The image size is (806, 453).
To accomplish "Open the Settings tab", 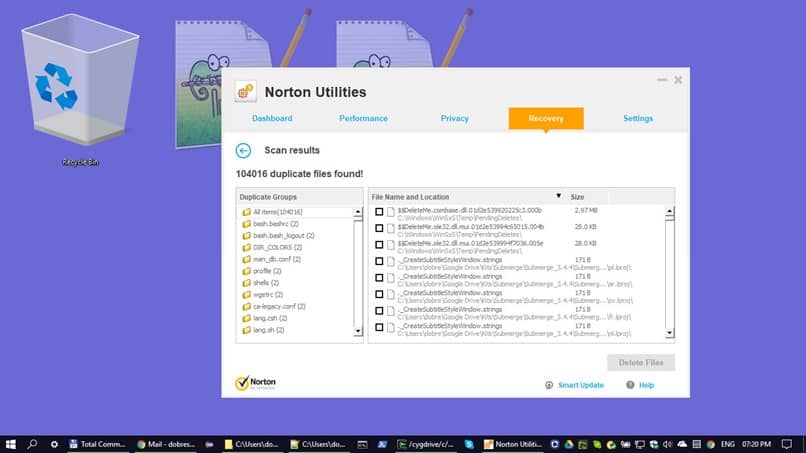I will pyautogui.click(x=638, y=118).
